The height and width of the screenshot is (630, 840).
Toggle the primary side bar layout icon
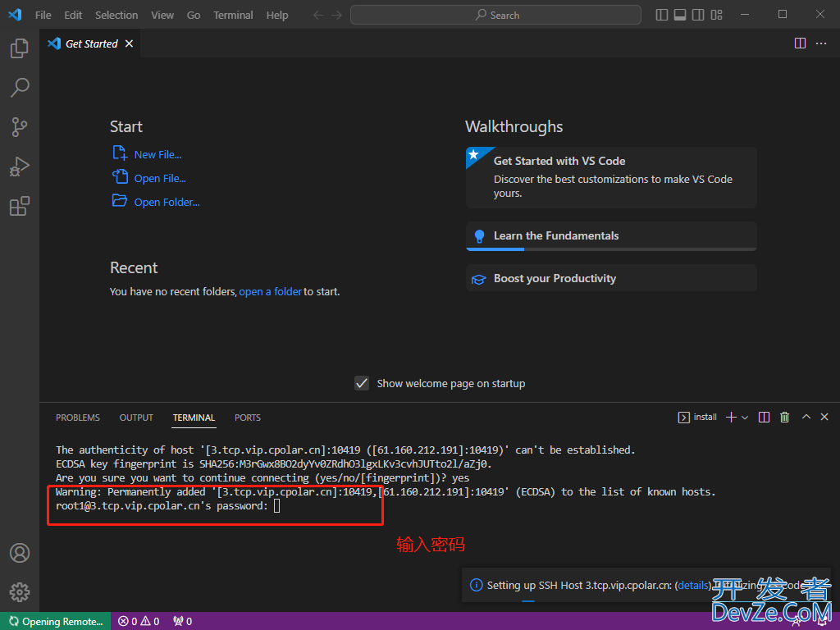662,15
